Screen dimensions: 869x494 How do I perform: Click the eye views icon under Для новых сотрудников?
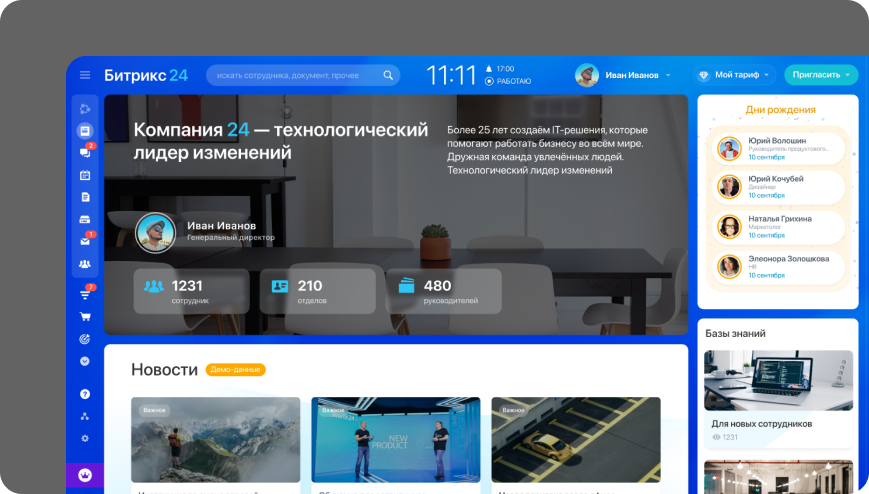(x=716, y=437)
